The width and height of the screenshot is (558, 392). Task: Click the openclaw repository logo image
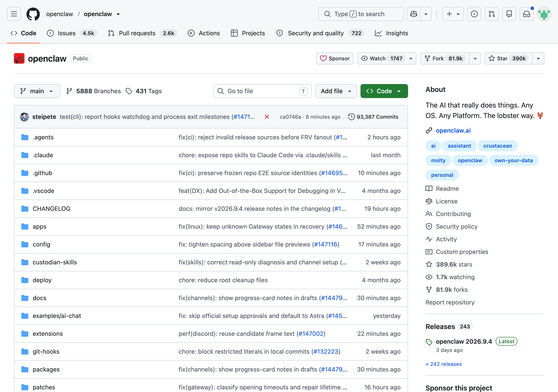[19, 58]
